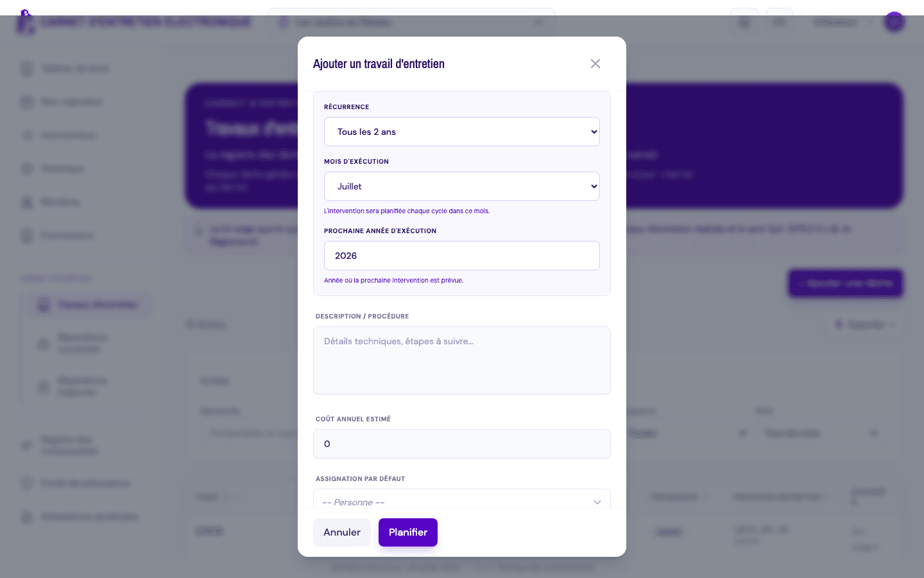Viewport: 924px width, 578px height.
Task: Click the blurred purple Ajouter une tâche button
Action: click(845, 283)
